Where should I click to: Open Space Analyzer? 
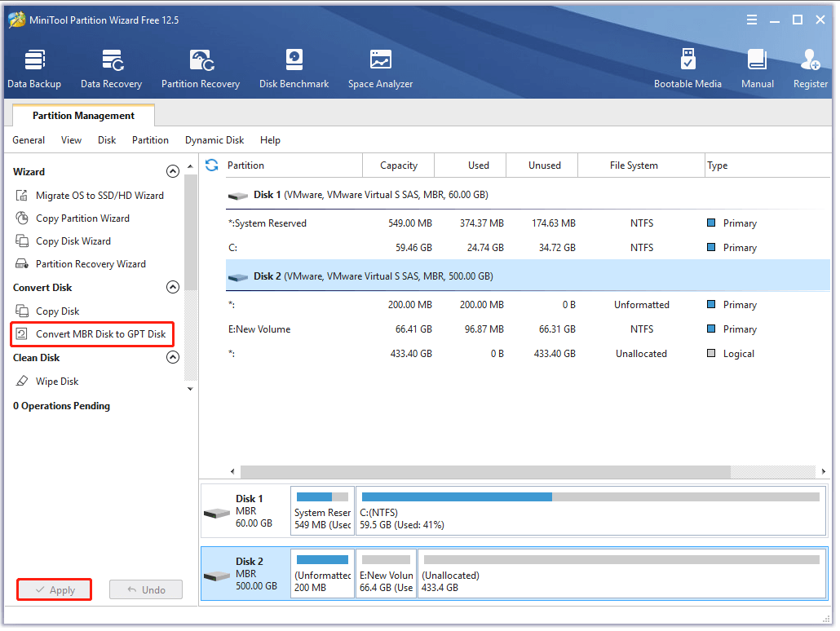380,68
